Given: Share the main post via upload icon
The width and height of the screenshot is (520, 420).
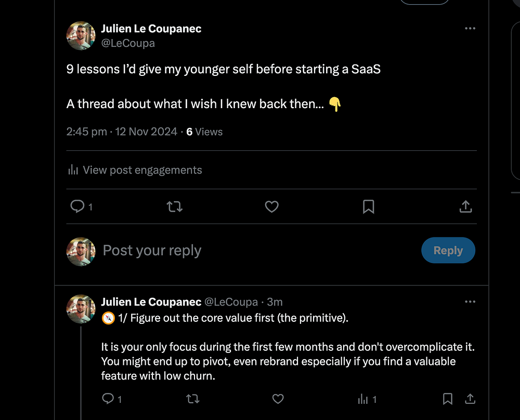Looking at the screenshot, I should (465, 206).
